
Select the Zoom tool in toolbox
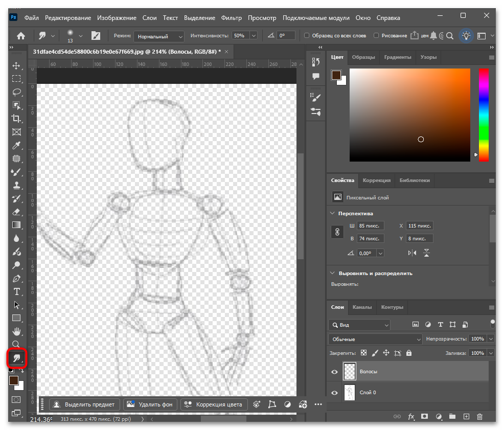click(16, 344)
